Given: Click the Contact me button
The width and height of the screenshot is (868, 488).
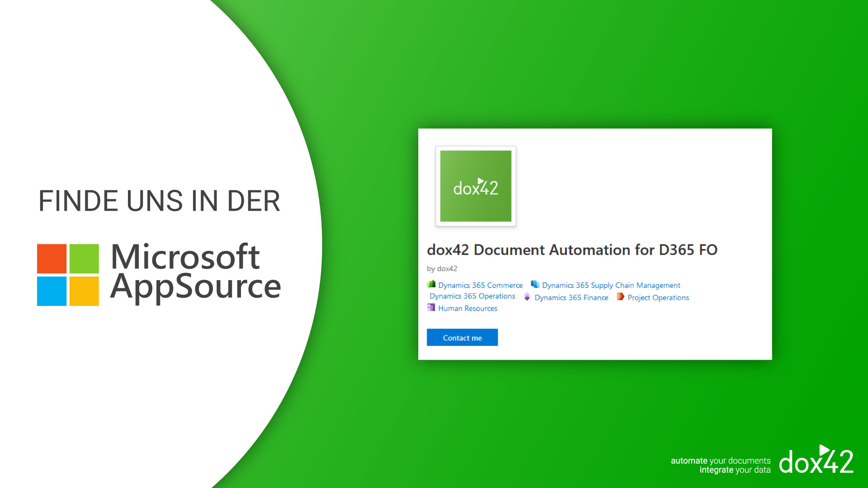Looking at the screenshot, I should (462, 338).
